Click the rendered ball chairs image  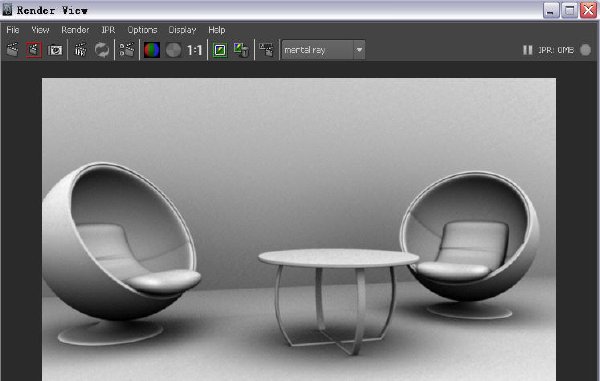coord(299,230)
